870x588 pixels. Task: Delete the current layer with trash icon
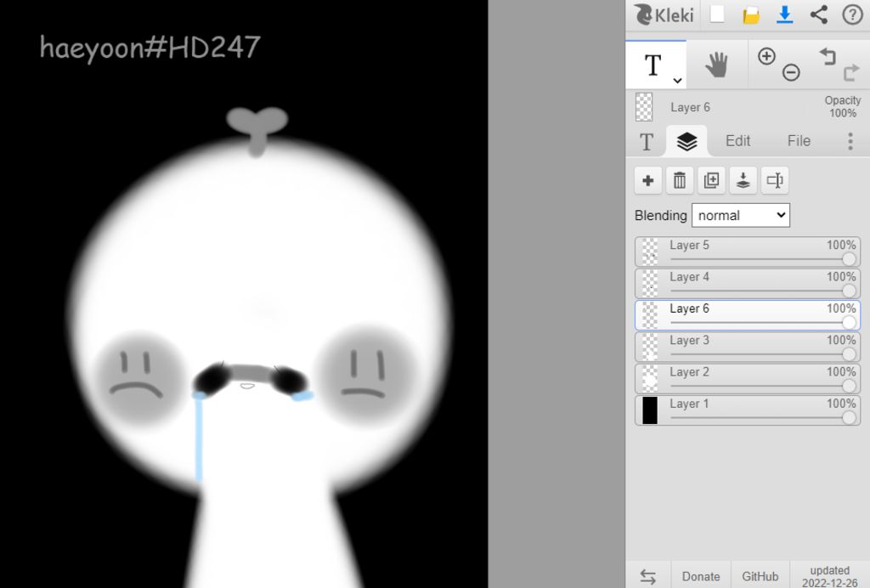point(680,181)
